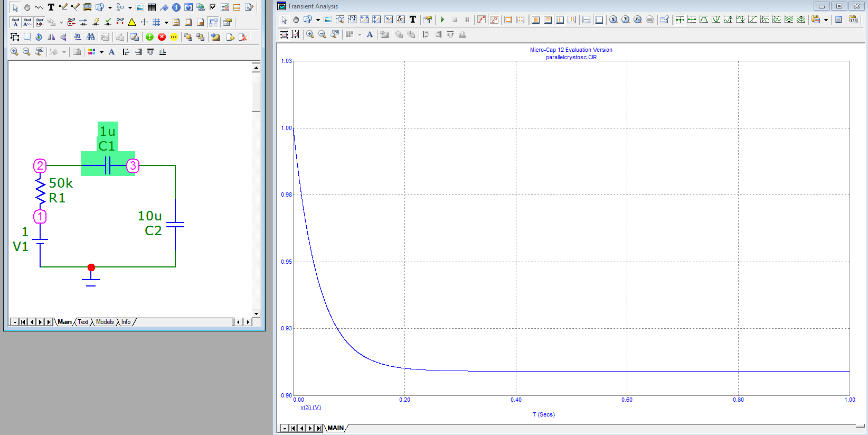Select the Wire drawing tool in schematic toolbar
Viewport: 868px width, 435px height.
63,7
